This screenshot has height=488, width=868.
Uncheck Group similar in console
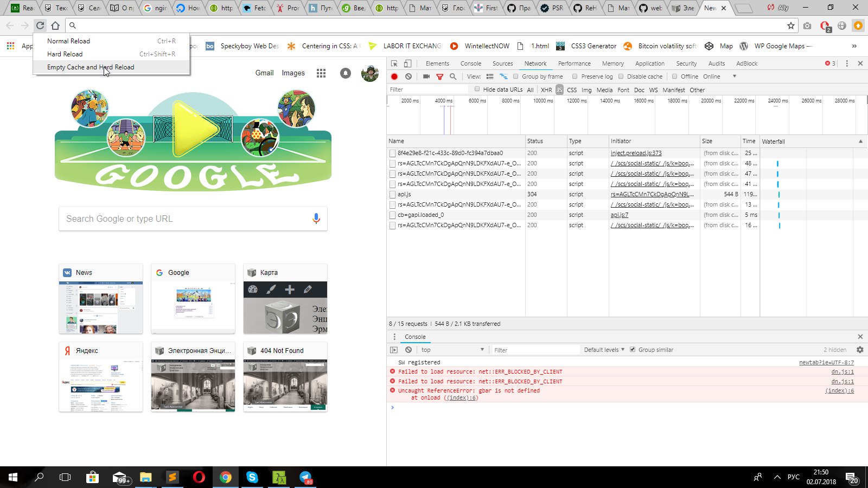click(633, 350)
